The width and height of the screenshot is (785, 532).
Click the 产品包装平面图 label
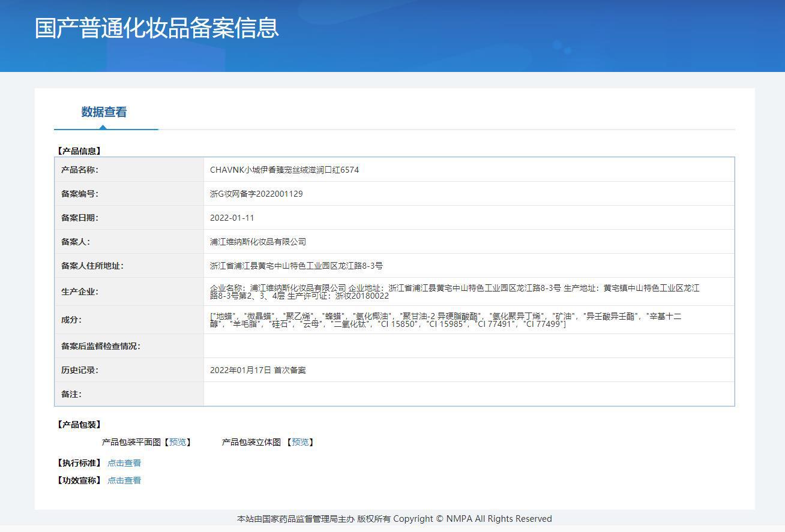tap(131, 442)
